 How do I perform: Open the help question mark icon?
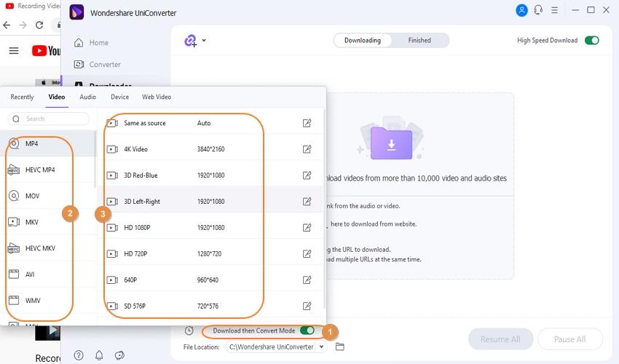[79, 355]
